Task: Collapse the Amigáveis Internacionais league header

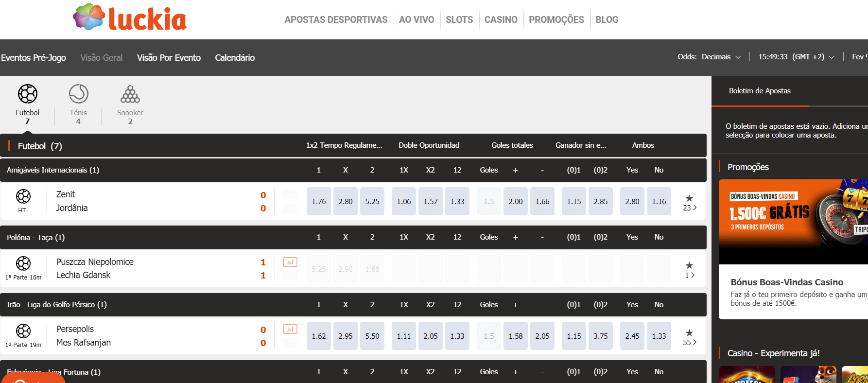Action: [353, 170]
